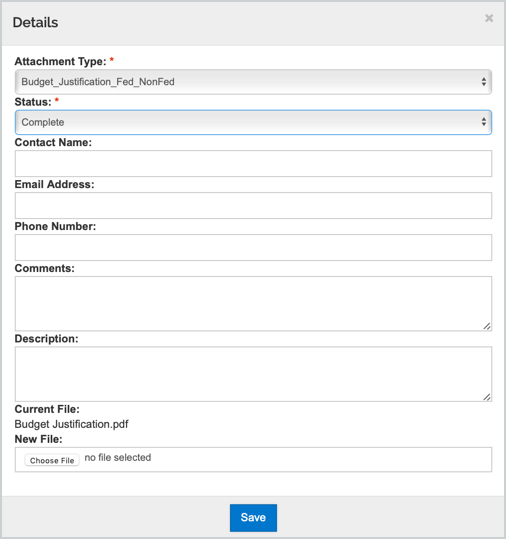The width and height of the screenshot is (506, 539).
Task: Click inside the Comments text area
Action: point(253,304)
